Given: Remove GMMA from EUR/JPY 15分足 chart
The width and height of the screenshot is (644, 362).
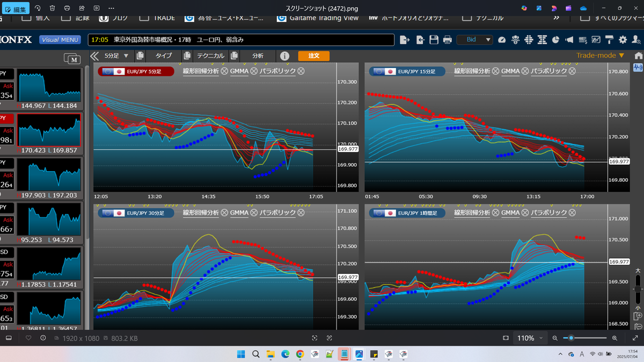Looking at the screenshot, I should tap(525, 71).
